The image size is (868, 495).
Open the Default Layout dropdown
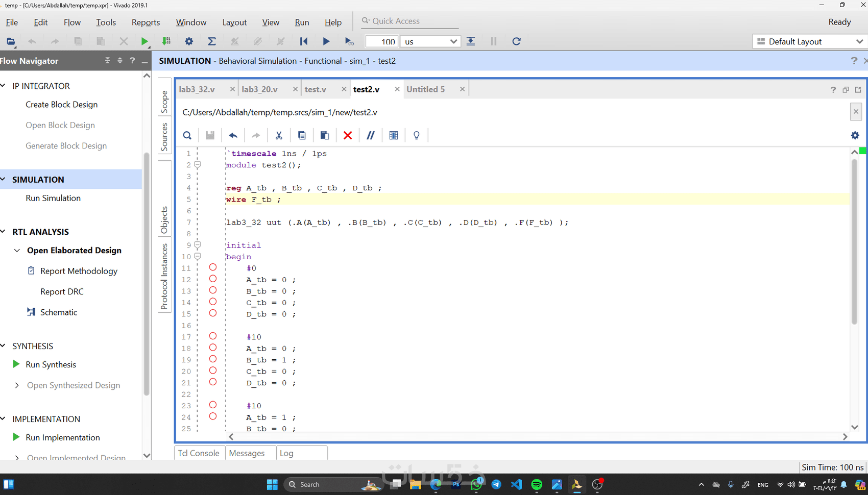point(809,41)
